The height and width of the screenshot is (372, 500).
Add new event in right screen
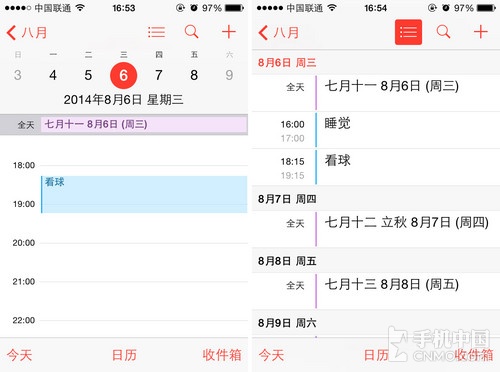click(x=481, y=32)
